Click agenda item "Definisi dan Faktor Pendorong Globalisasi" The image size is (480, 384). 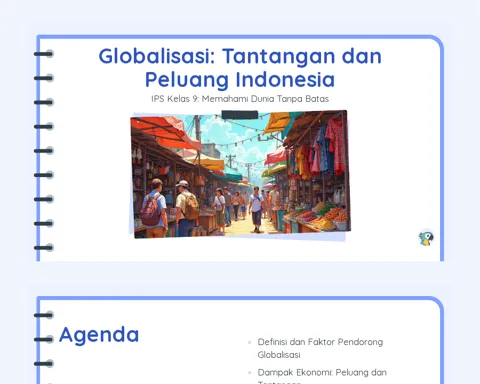pos(320,348)
